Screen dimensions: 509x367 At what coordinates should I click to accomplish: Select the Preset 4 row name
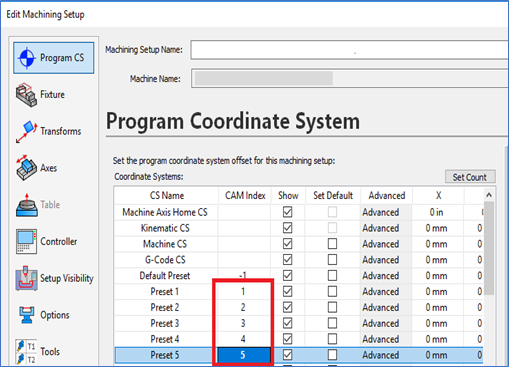click(x=165, y=339)
